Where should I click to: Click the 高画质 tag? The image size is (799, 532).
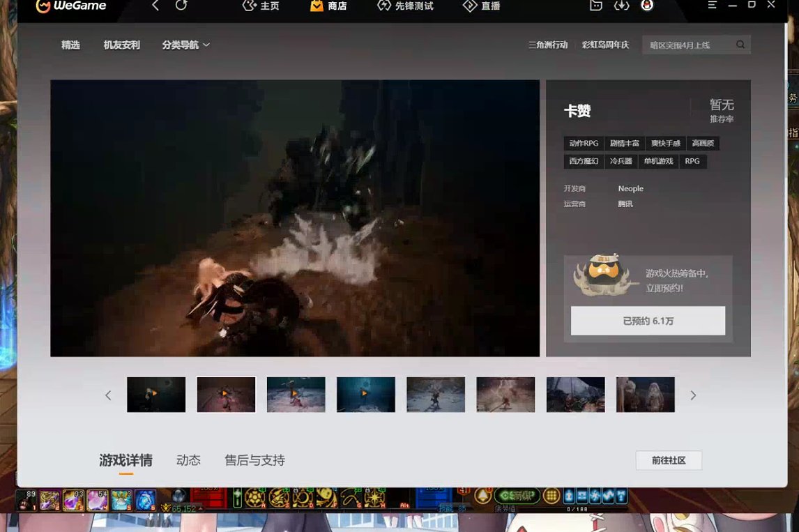pyautogui.click(x=703, y=143)
